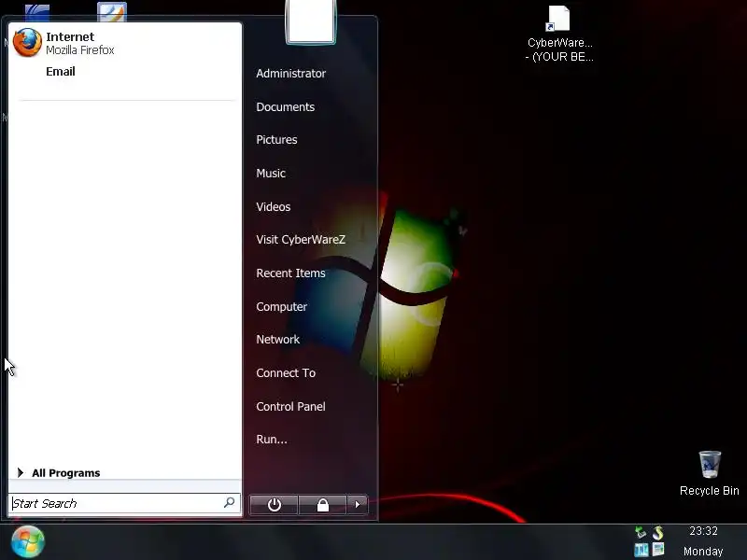747x560 pixels.
Task: Click the 23:32 taskbar clock
Action: (x=703, y=531)
